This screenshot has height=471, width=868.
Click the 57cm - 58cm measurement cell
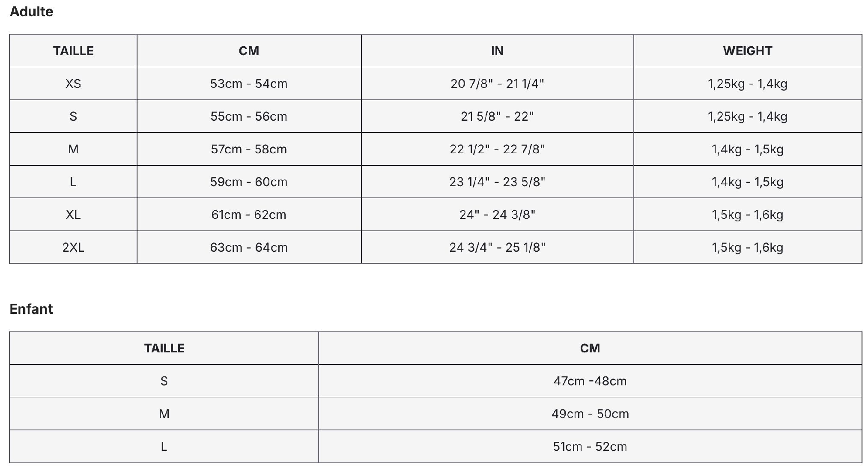pos(249,149)
